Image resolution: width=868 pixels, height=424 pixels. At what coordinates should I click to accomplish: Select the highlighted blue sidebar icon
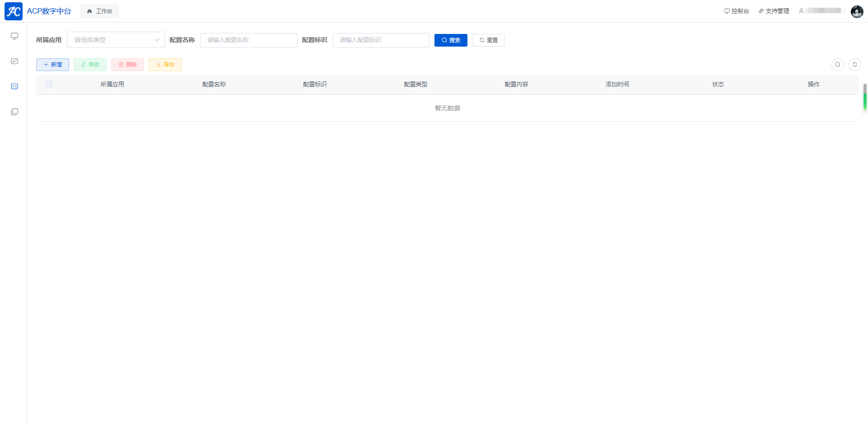pos(14,86)
